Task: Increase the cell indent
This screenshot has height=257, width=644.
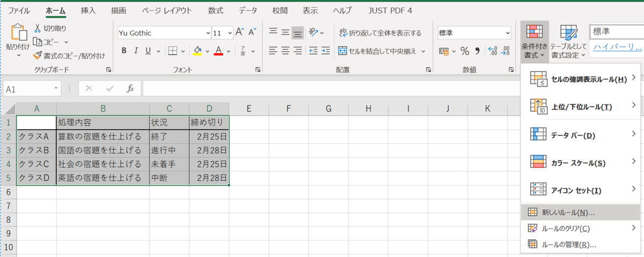Action: tap(326, 51)
